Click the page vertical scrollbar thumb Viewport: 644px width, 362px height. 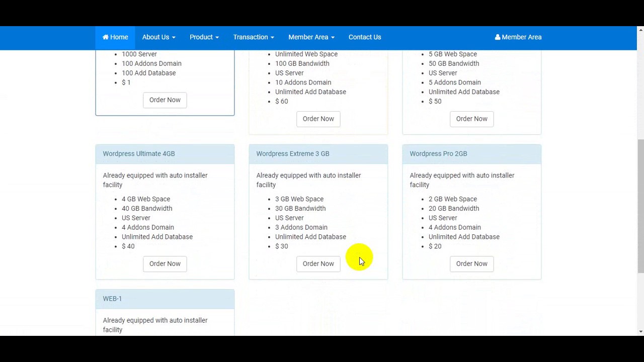(640, 206)
